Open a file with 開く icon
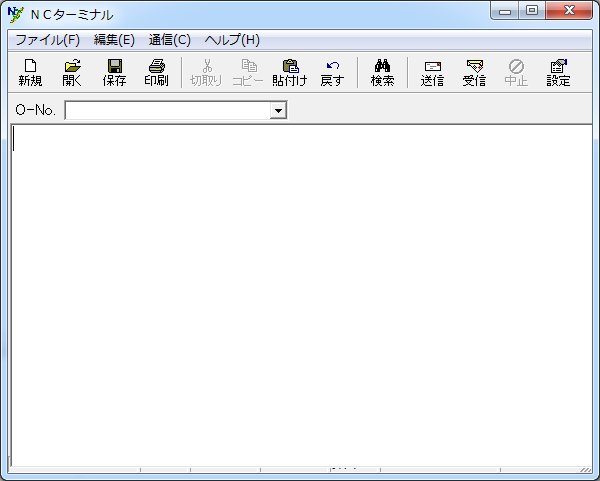 coord(72,72)
